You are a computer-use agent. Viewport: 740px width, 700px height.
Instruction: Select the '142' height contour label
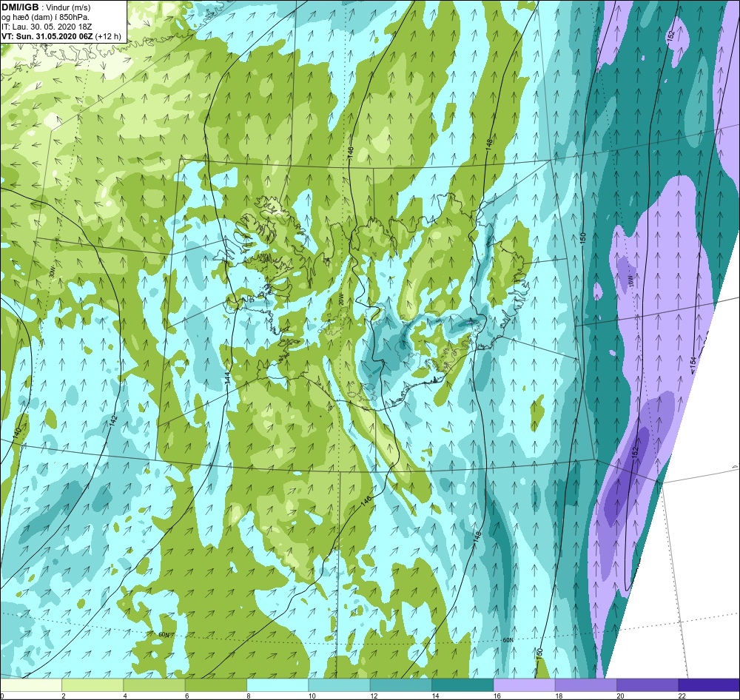click(113, 422)
